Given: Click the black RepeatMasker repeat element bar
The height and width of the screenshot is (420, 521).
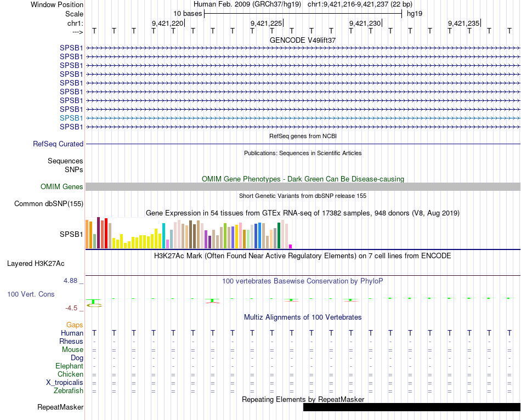Looking at the screenshot, I should click(412, 407).
